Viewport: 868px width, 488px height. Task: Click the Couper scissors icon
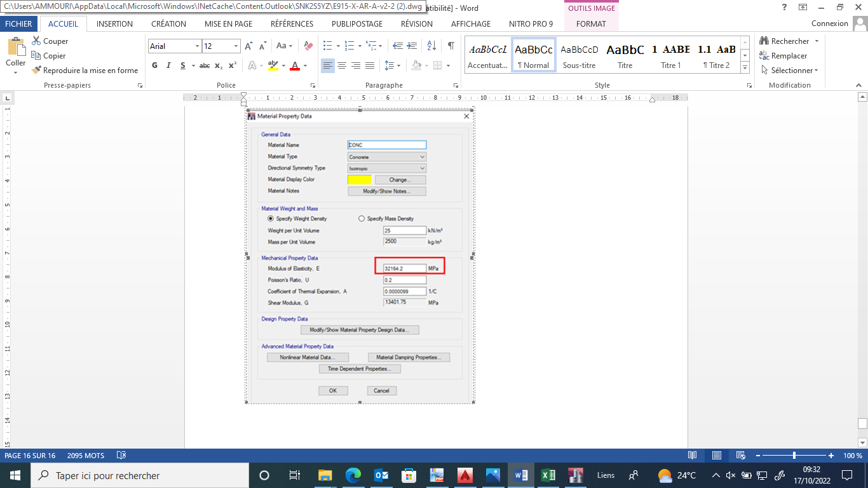click(x=36, y=41)
